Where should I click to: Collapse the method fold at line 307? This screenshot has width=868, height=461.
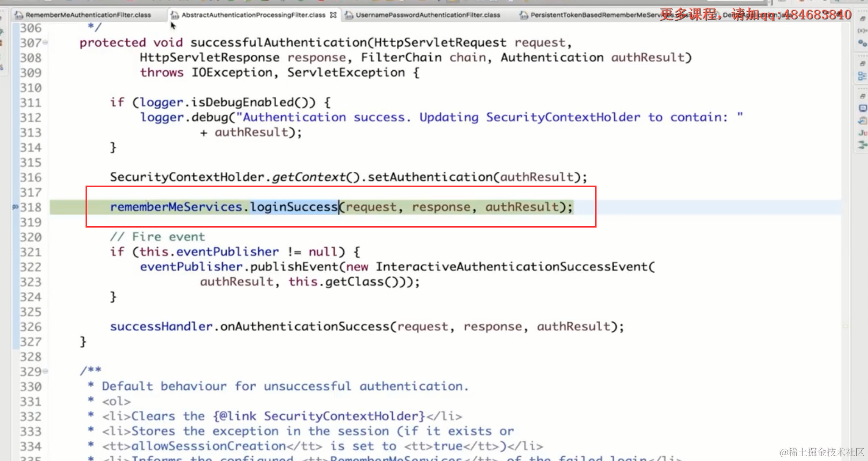45,43
